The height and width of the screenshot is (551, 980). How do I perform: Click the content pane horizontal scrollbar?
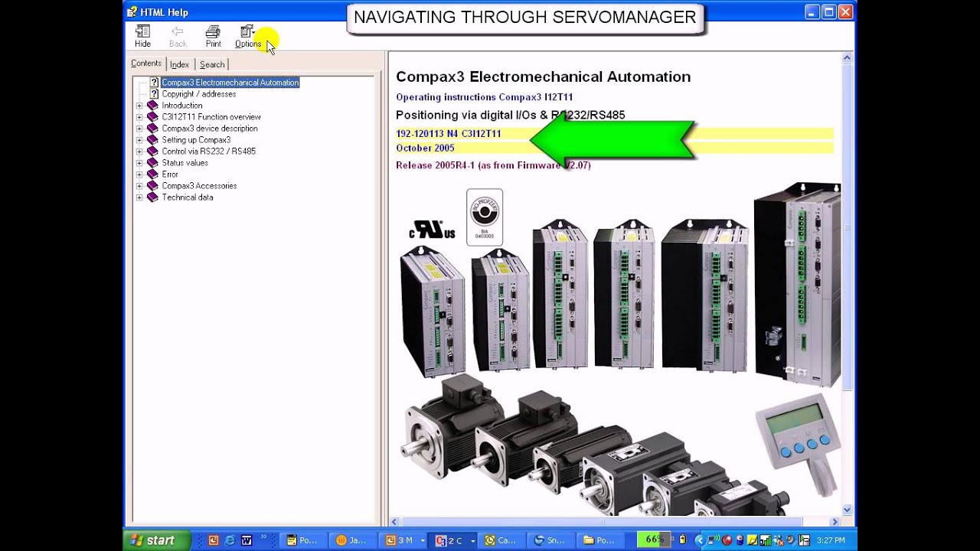[615, 521]
